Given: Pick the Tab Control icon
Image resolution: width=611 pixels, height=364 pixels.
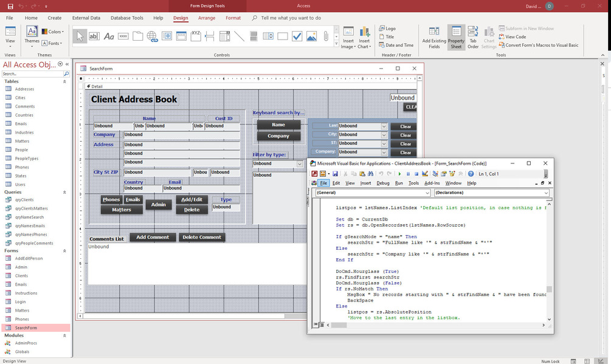Looking at the screenshot, I should pos(138,36).
